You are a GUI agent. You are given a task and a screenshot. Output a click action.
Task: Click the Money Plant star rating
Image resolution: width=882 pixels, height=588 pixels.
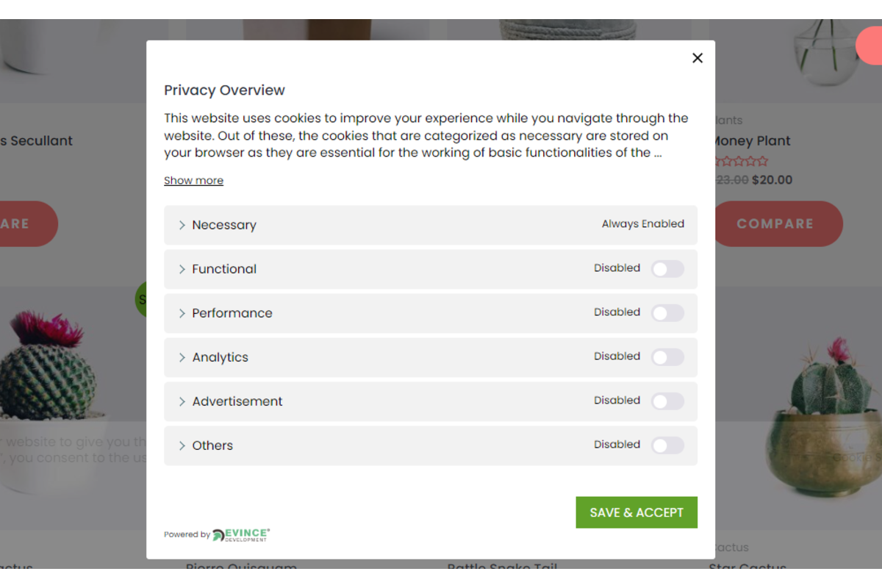click(x=742, y=161)
